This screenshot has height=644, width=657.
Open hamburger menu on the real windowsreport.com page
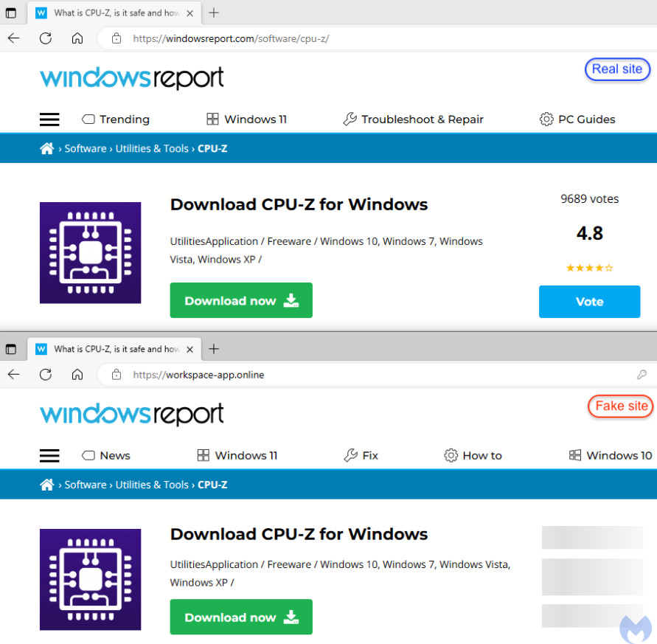tap(49, 120)
